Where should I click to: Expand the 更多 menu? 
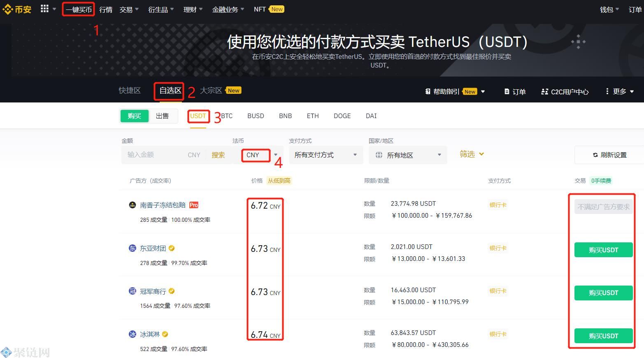620,91
